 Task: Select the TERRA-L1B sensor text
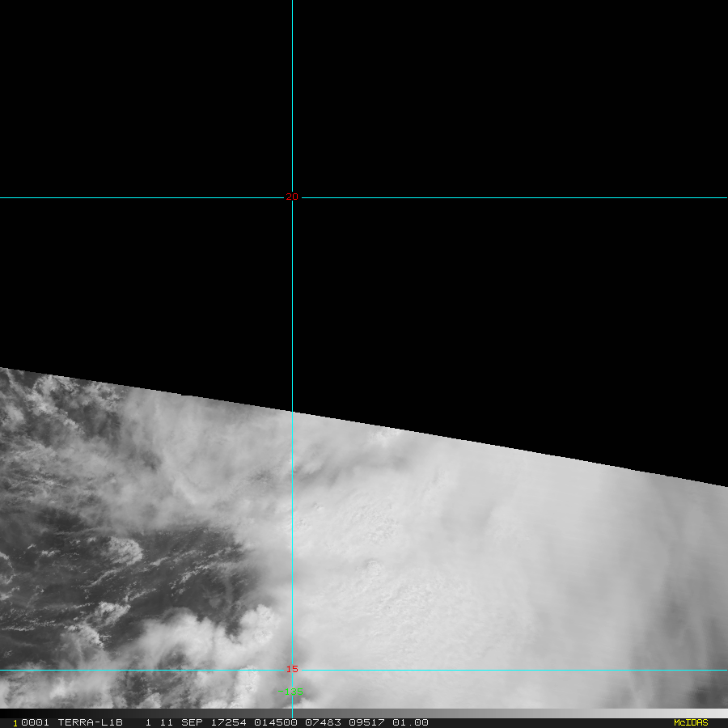click(x=90, y=722)
